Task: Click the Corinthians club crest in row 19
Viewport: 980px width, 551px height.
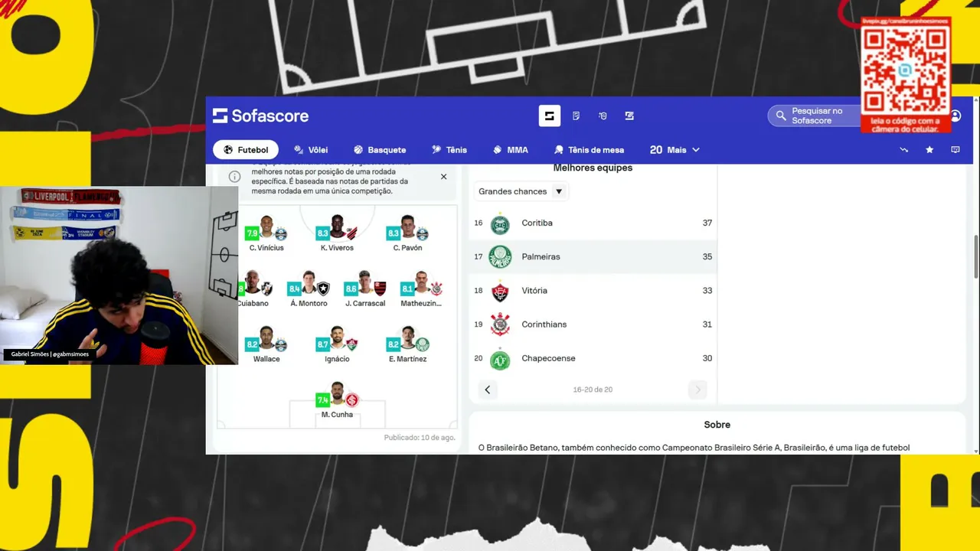Action: 500,324
